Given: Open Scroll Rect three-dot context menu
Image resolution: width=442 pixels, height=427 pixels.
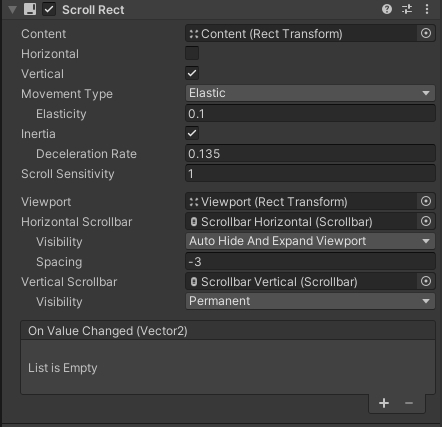Looking at the screenshot, I should pos(427,9).
